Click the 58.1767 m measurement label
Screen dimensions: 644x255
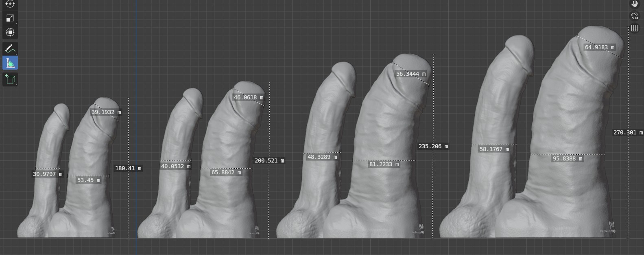click(x=494, y=149)
